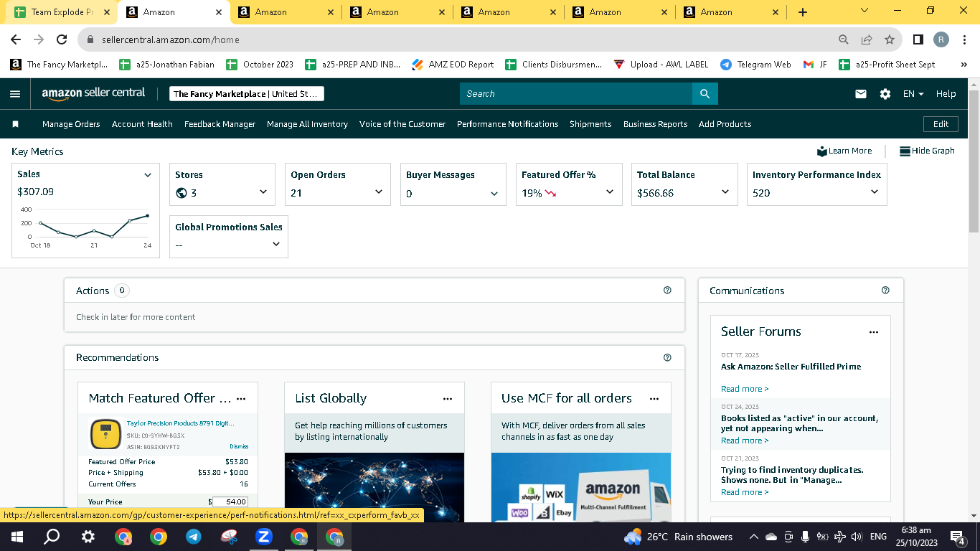
Task: Show the hidden bookmarks overflow chevron
Action: tap(963, 65)
